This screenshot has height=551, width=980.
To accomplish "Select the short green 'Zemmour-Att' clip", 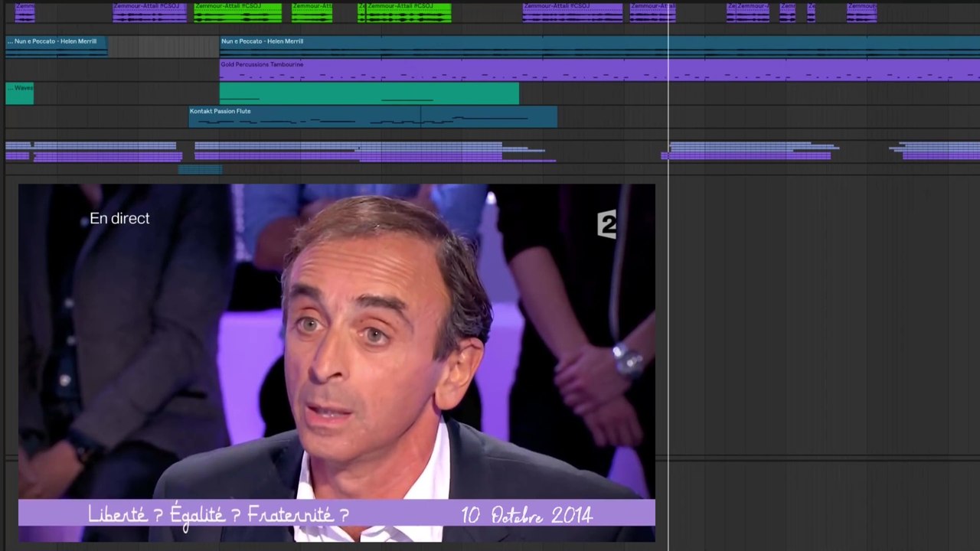I will click(312, 12).
